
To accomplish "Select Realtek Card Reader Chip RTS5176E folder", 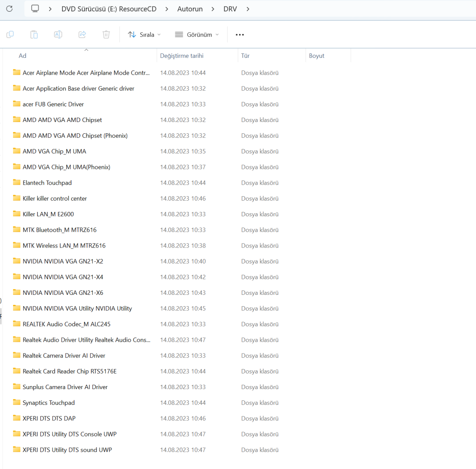I will coord(69,371).
